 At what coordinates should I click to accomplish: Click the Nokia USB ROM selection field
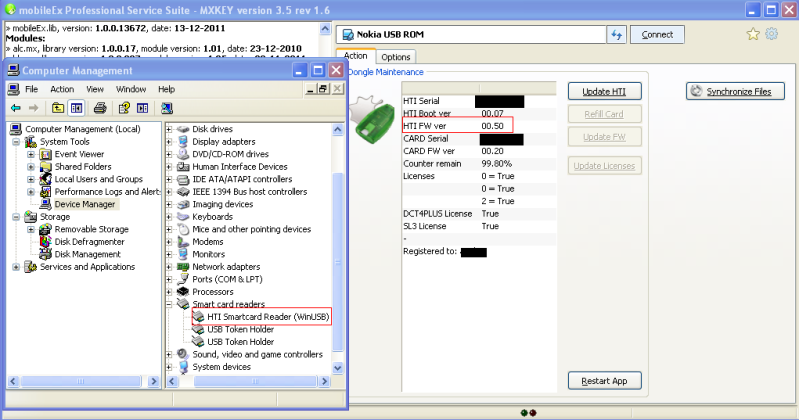(471, 35)
